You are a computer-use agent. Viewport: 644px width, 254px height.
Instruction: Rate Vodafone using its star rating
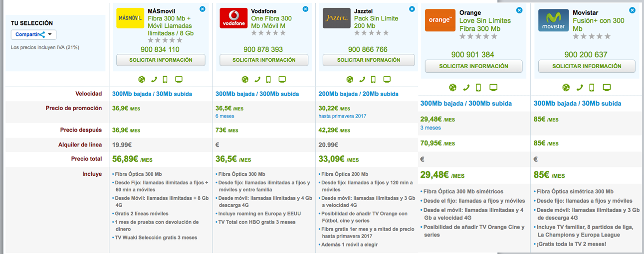[x=268, y=33]
